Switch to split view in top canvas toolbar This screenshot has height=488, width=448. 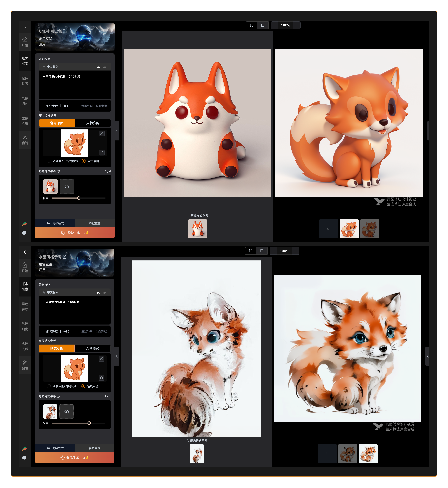(252, 25)
